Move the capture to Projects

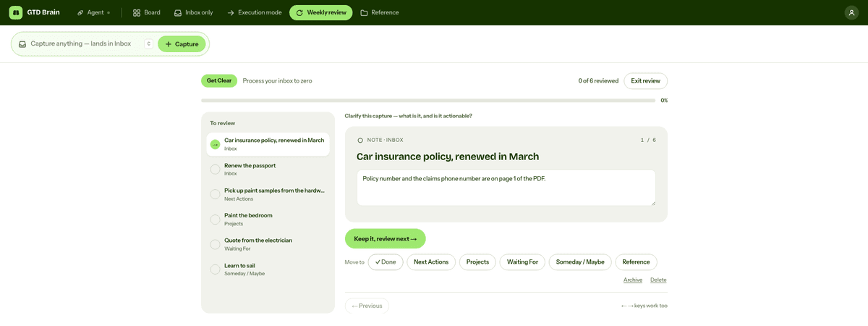(x=477, y=262)
